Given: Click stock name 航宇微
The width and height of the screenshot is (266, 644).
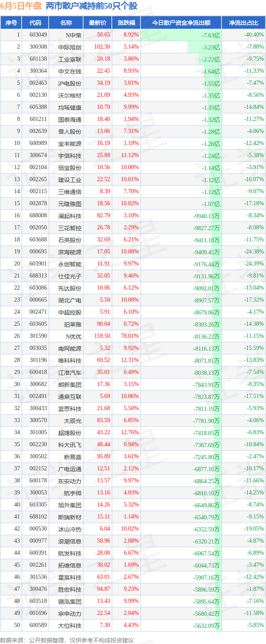Looking at the screenshot, I should [x=73, y=493].
